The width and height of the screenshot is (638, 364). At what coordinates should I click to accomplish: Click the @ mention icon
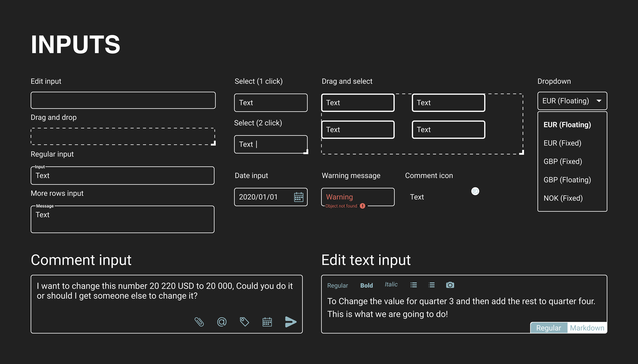[x=222, y=322]
